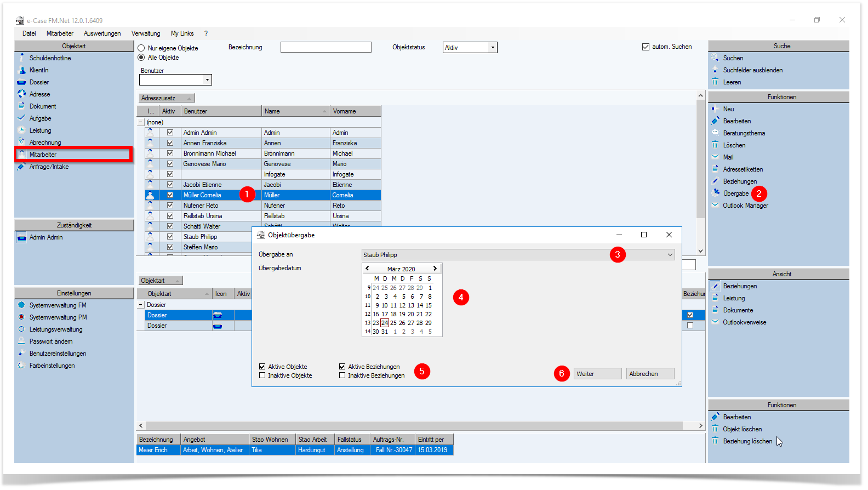
Task: Click Suchfelder ausblenden link
Action: [752, 70]
